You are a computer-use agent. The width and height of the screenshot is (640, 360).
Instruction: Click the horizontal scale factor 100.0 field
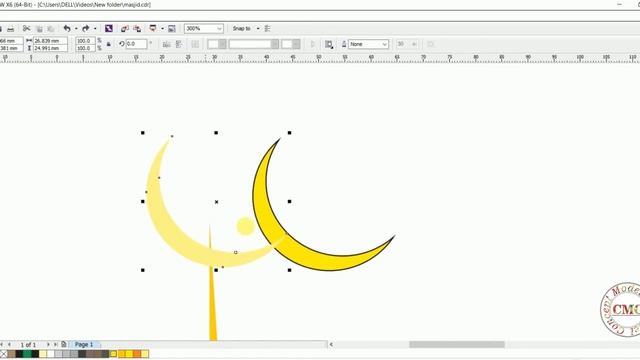pos(85,41)
